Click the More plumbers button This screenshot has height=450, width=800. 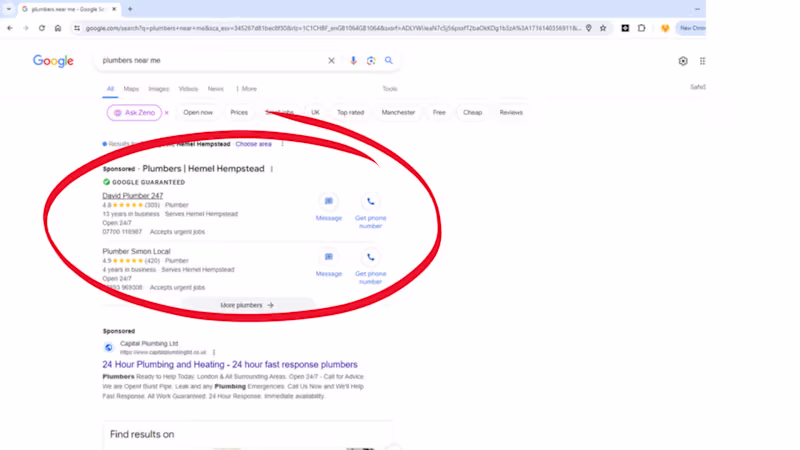click(x=247, y=305)
